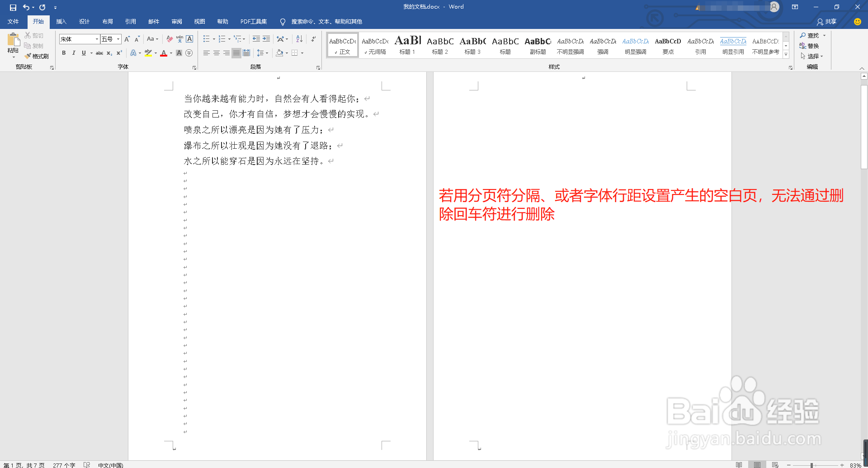
Task: Switch to the 插入 ribbon tab
Action: tap(61, 22)
